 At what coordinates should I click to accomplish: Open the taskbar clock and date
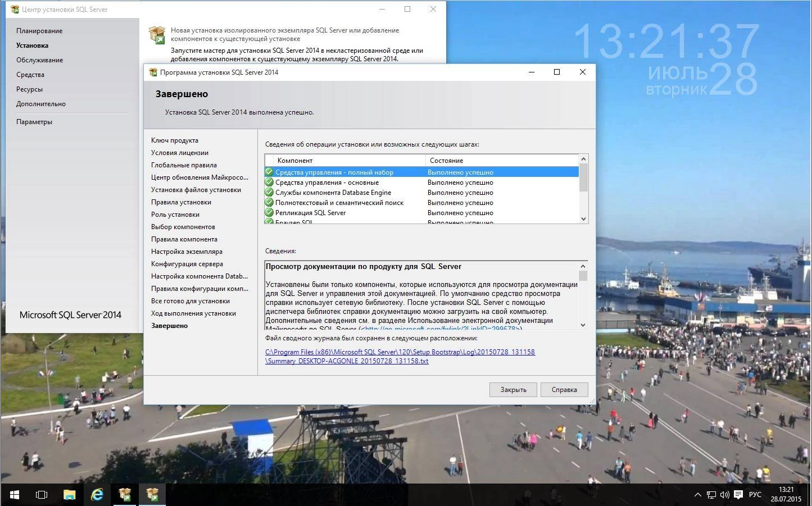click(786, 495)
